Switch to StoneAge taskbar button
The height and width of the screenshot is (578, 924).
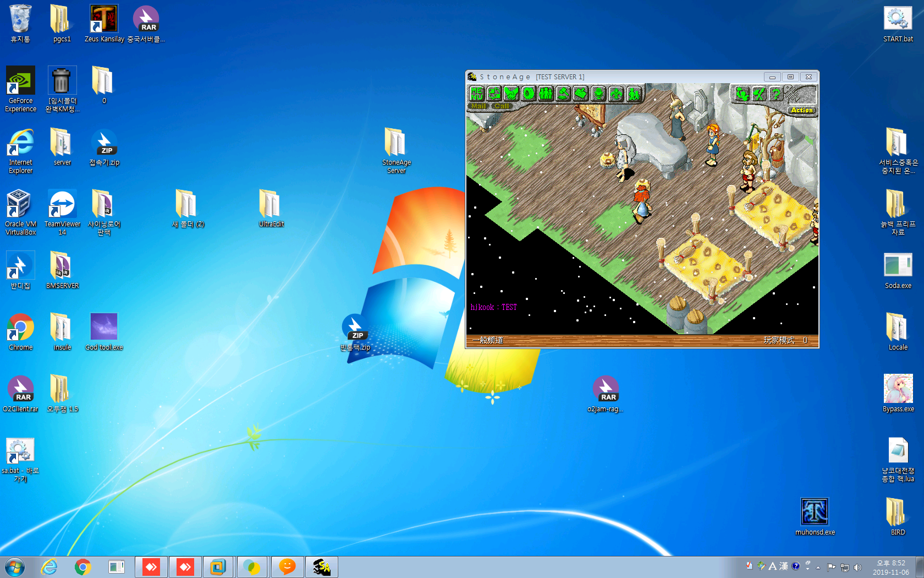321,567
